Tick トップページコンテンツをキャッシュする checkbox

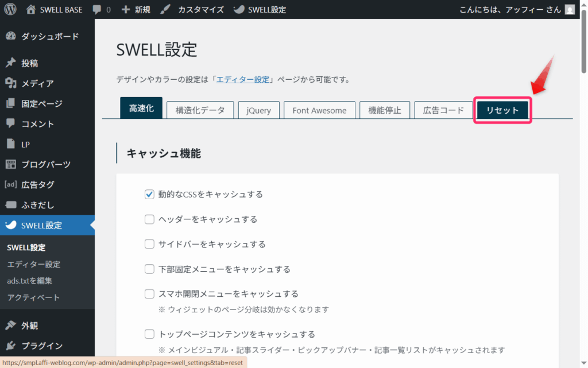coord(149,334)
